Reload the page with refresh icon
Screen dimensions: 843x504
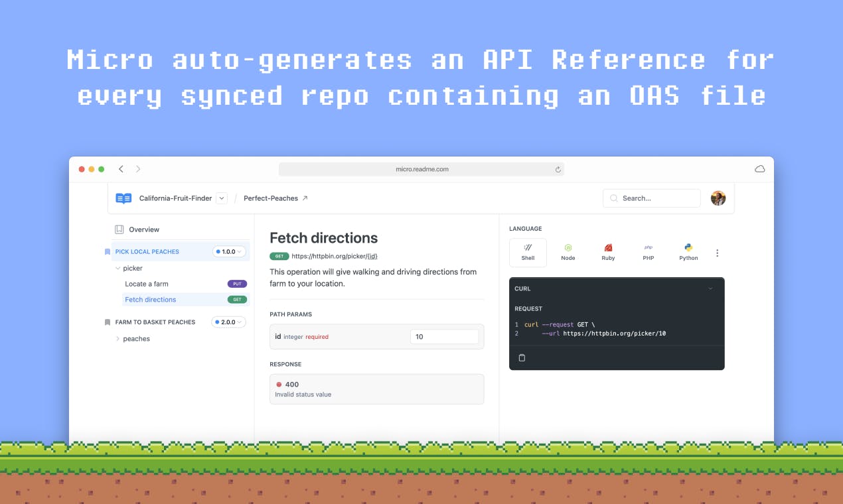[558, 170]
